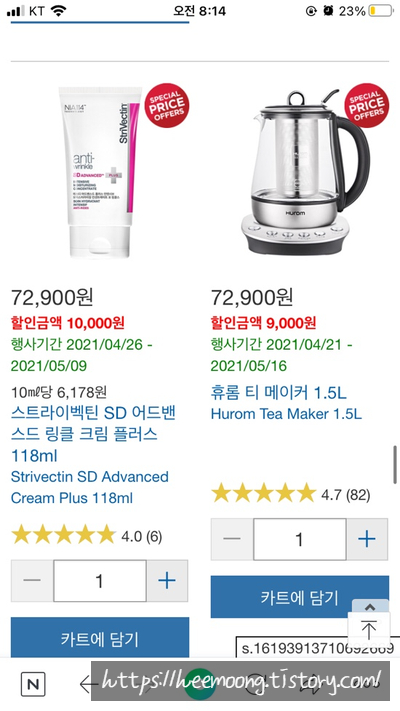Tap the Naver N home icon
Image resolution: width=400 pixels, height=711 pixels.
click(x=33, y=684)
